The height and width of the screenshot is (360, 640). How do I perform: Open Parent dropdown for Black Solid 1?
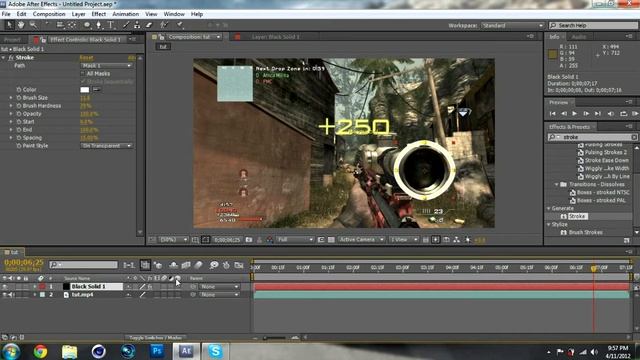pyautogui.click(x=219, y=287)
